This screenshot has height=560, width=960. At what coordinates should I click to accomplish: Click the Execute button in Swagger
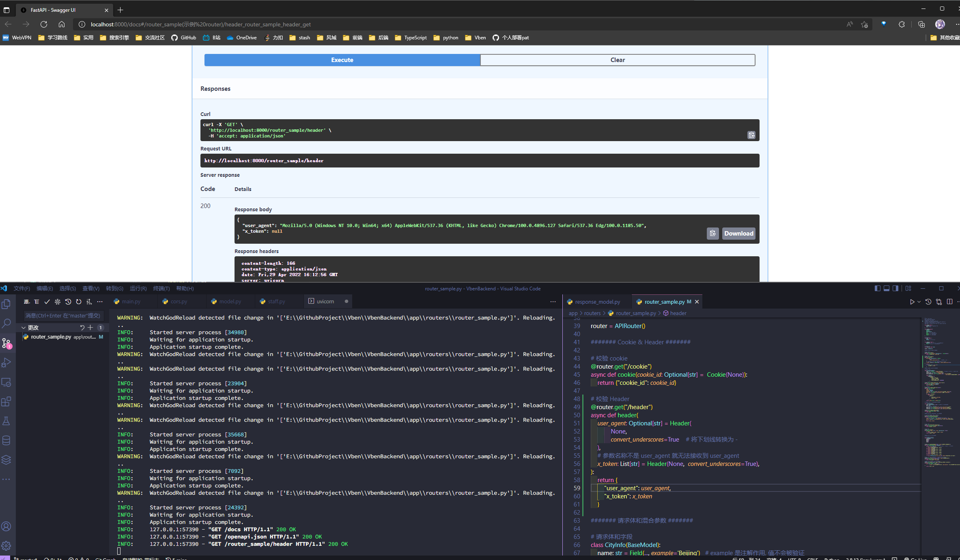[x=342, y=60]
